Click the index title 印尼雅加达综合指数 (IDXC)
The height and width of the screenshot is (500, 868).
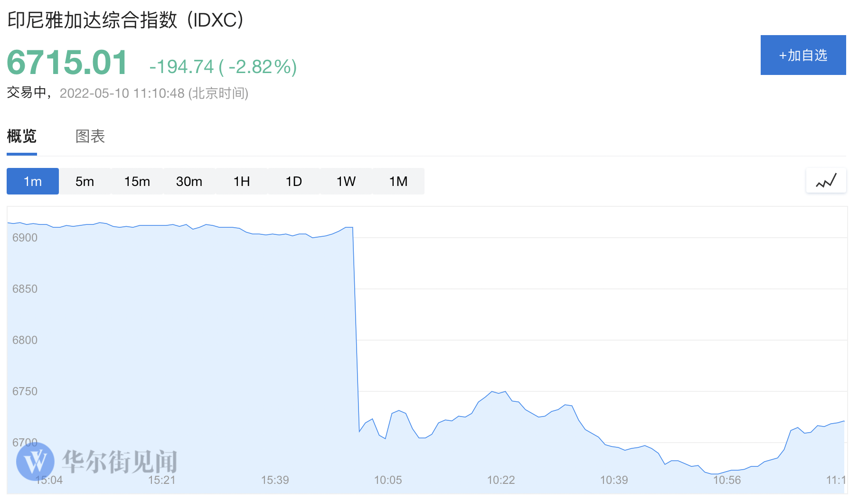point(124,20)
